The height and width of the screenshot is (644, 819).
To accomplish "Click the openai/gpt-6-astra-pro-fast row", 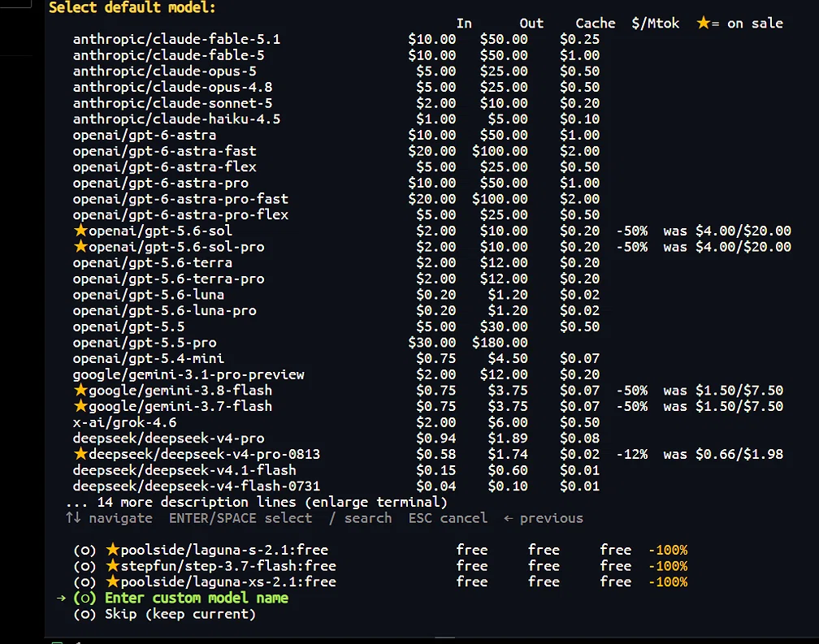I will 336,199.
